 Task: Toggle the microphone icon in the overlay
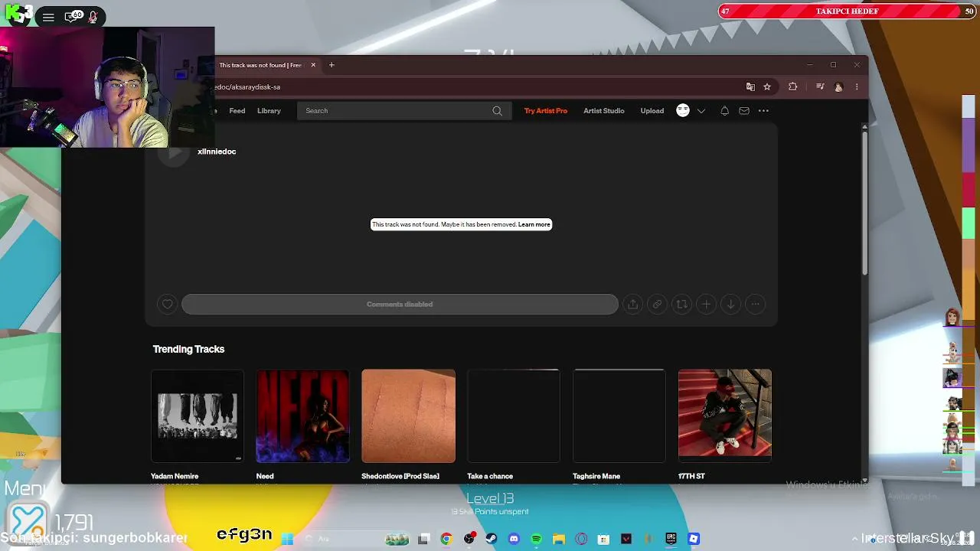coord(93,17)
